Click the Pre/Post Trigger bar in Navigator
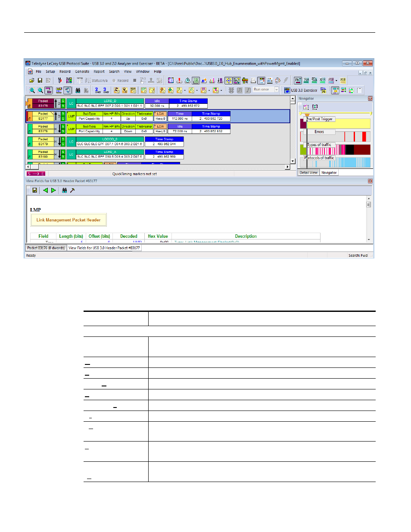Viewport: 411px width, 532px height. pos(335,124)
